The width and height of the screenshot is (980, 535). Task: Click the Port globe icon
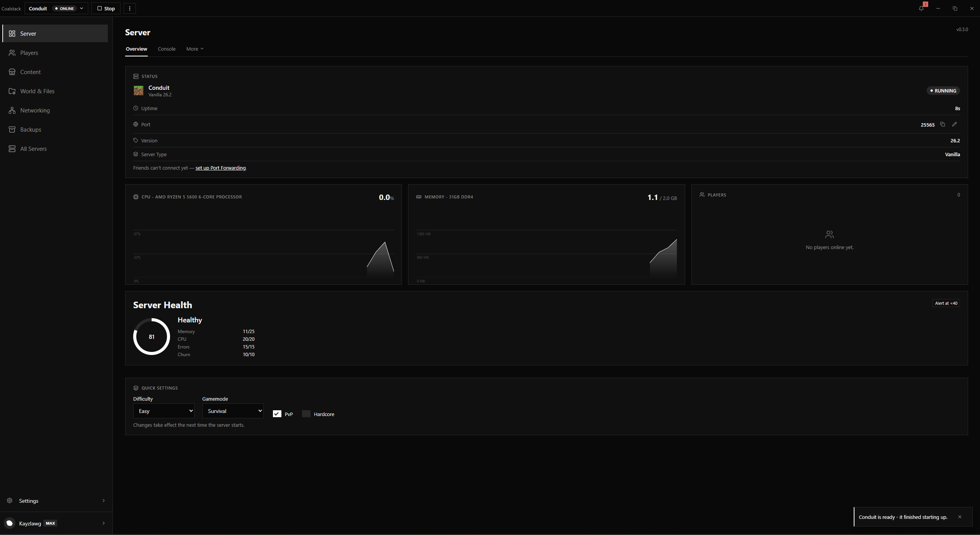[136, 124]
